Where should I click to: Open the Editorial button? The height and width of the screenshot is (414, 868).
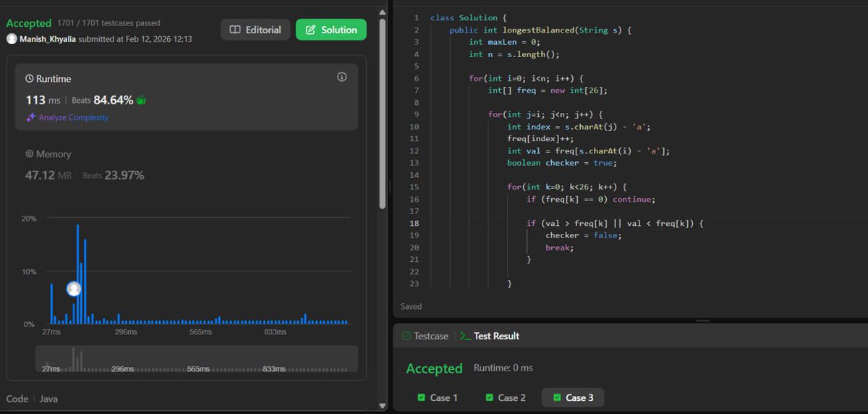click(255, 30)
